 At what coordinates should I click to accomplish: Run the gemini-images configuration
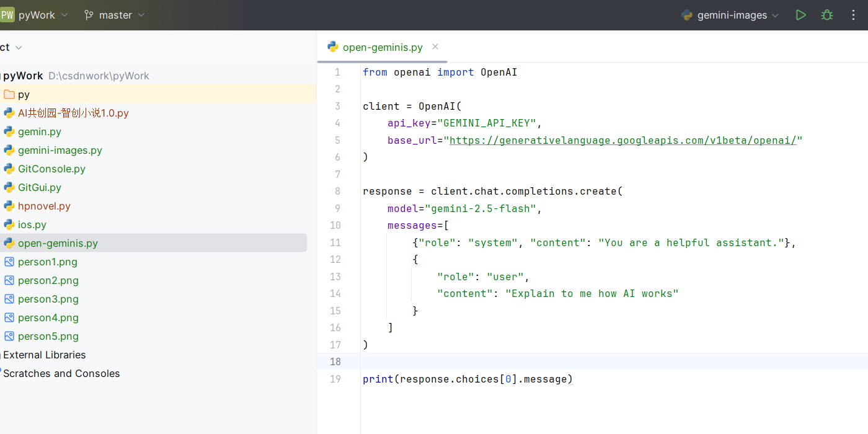800,14
